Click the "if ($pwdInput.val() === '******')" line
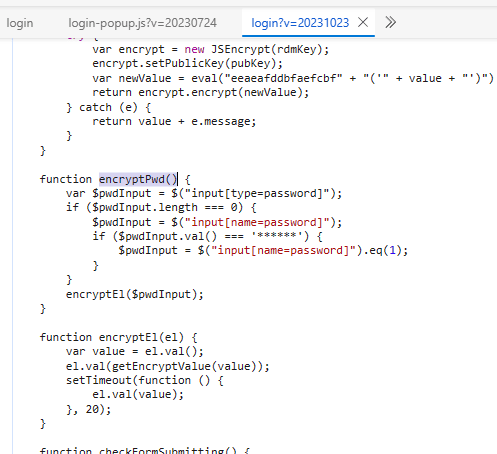 click(x=207, y=236)
